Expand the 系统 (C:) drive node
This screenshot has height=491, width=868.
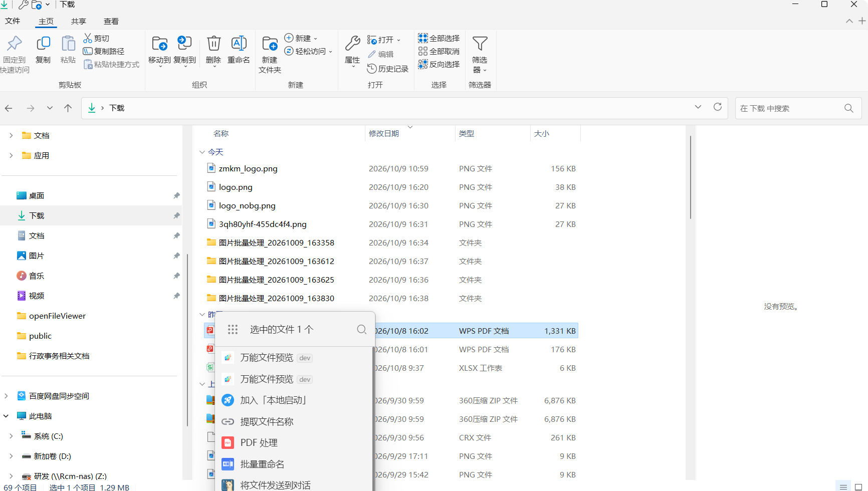tap(11, 436)
